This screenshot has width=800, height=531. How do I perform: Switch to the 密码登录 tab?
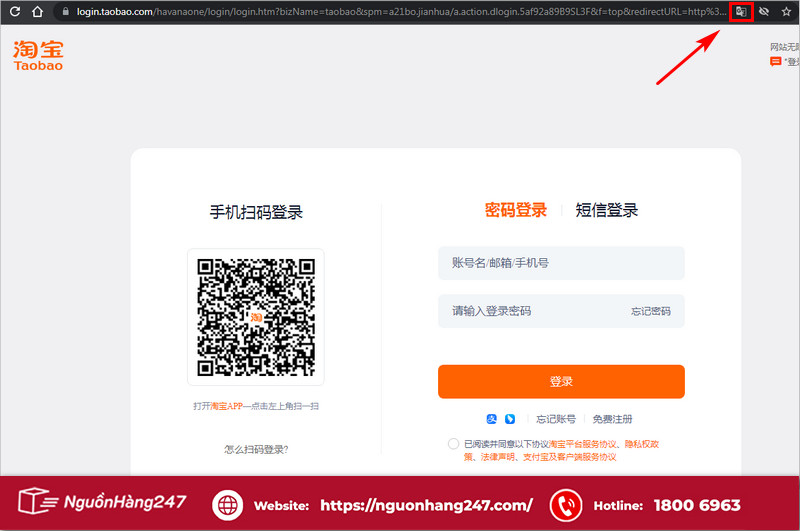515,210
